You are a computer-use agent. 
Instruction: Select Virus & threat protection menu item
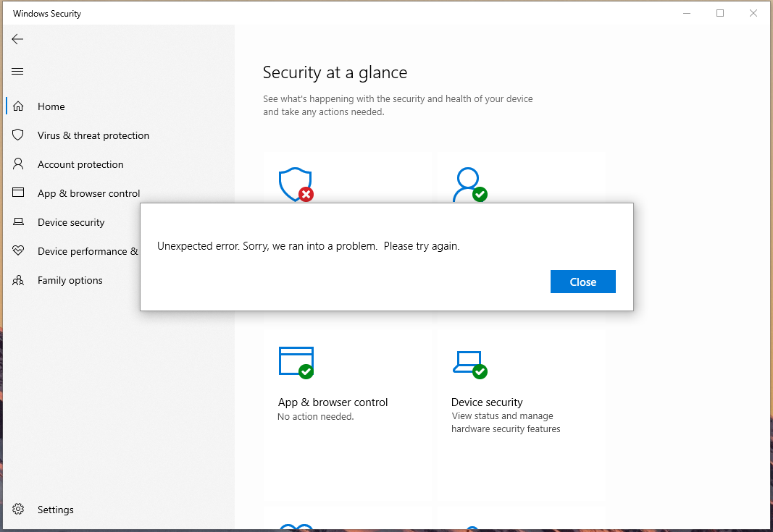pyautogui.click(x=93, y=135)
